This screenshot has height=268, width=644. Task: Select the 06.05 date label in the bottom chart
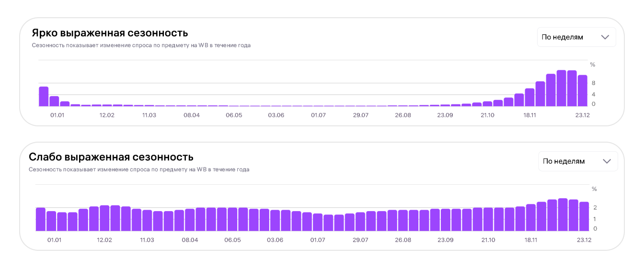coord(233,240)
